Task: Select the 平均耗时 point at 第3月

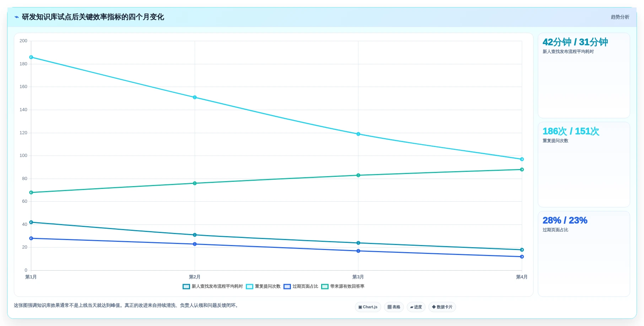Action: point(358,243)
